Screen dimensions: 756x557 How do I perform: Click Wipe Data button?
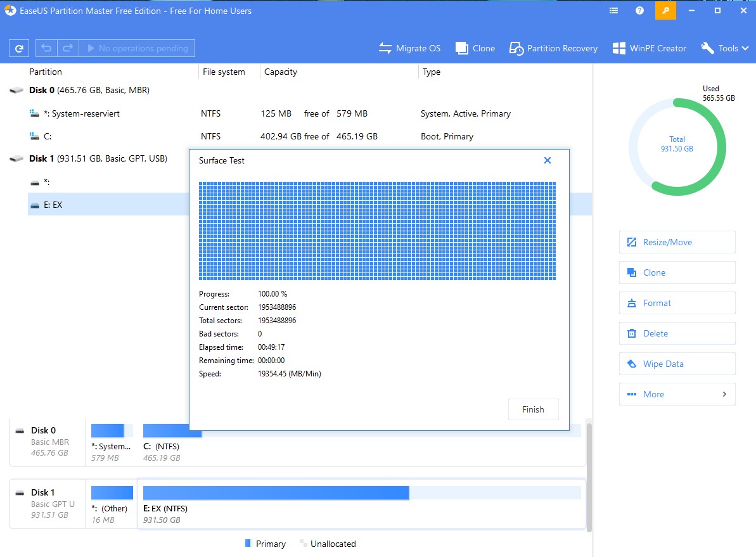tap(677, 364)
